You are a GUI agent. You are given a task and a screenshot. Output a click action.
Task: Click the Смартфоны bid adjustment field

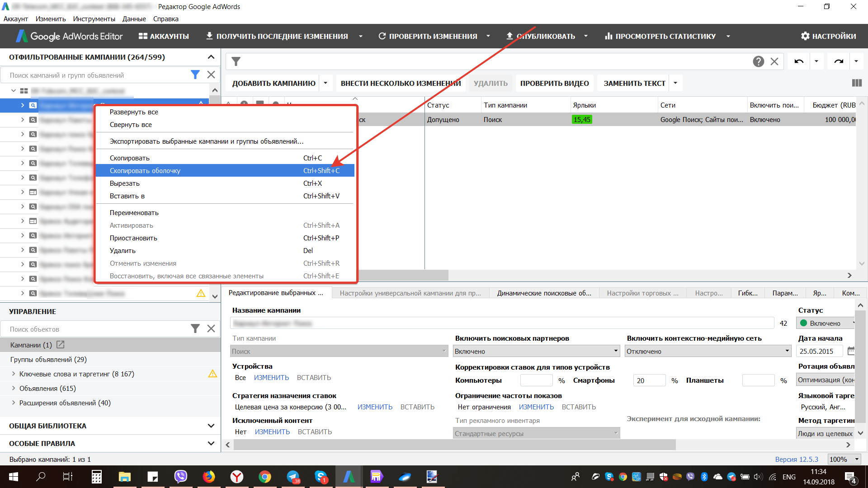649,380
